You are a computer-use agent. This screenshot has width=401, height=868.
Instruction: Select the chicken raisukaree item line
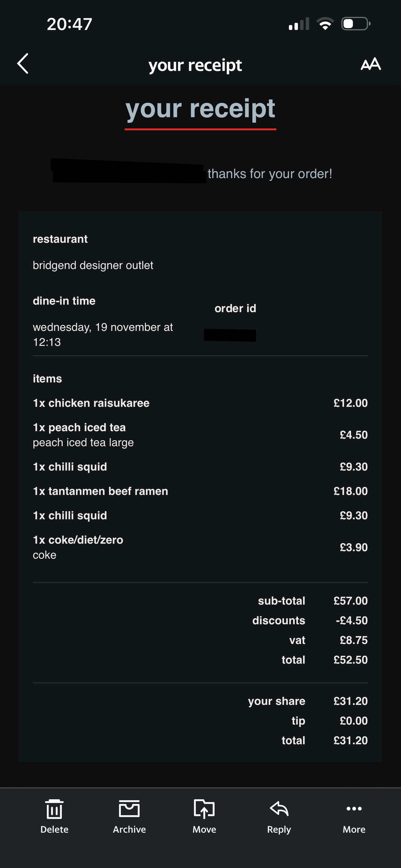pos(91,403)
